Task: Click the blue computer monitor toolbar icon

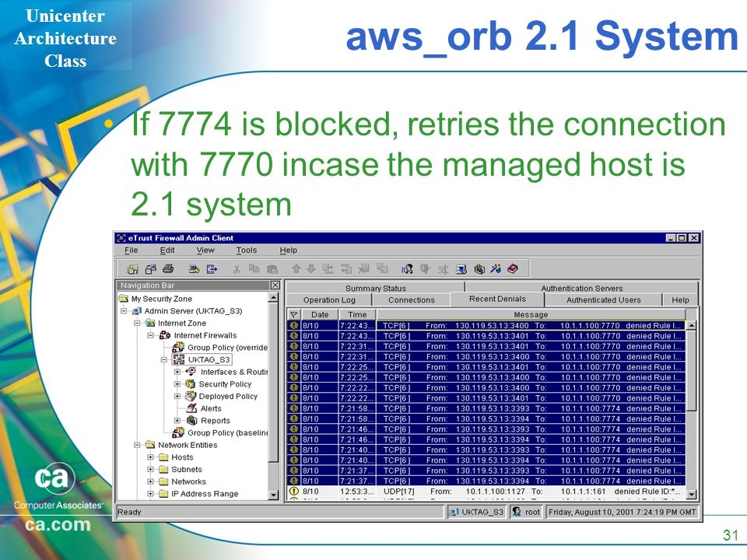Action: click(x=461, y=270)
